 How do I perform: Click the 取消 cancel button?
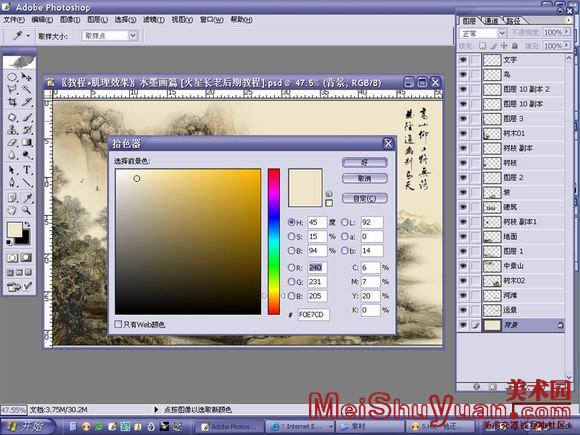[x=365, y=179]
